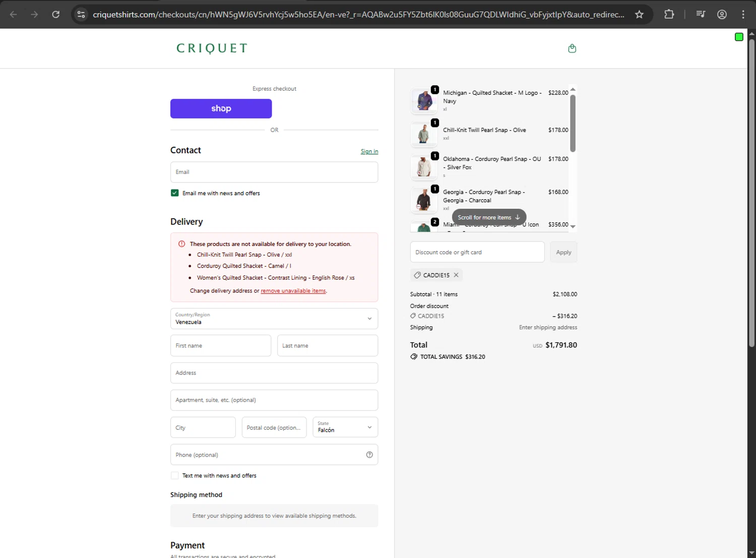This screenshot has width=756, height=558.
Task: Focus the Postal code field
Action: click(274, 427)
